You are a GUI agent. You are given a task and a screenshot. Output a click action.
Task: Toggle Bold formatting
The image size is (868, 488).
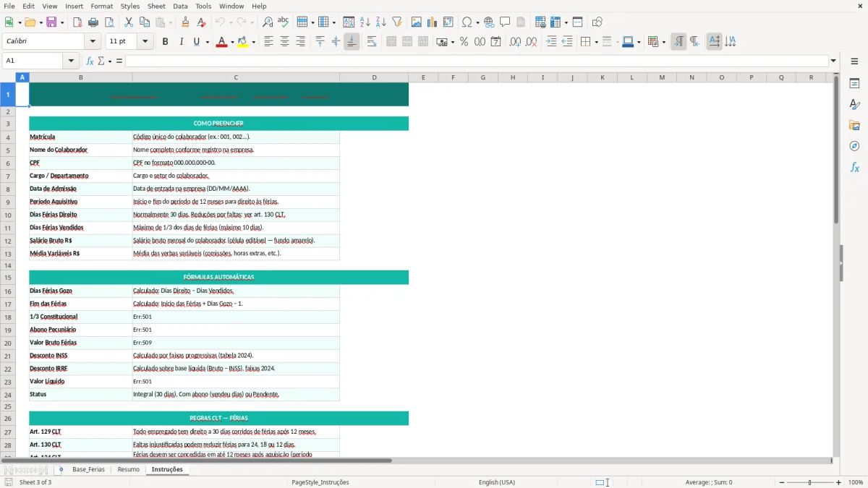click(165, 42)
